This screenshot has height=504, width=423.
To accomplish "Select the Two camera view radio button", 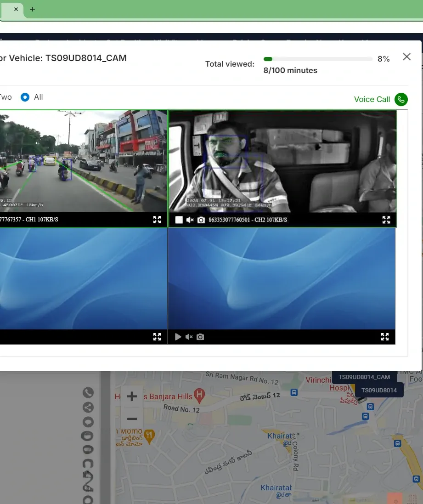I will 5,97.
